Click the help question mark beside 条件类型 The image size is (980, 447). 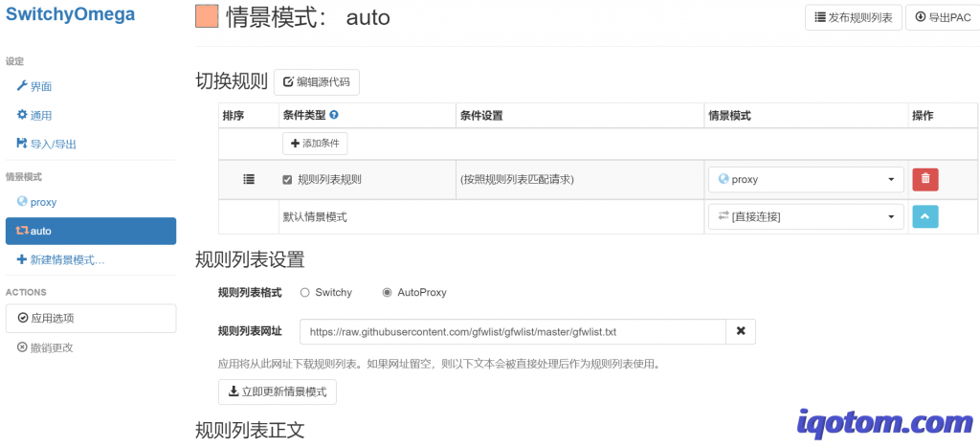coord(334,116)
